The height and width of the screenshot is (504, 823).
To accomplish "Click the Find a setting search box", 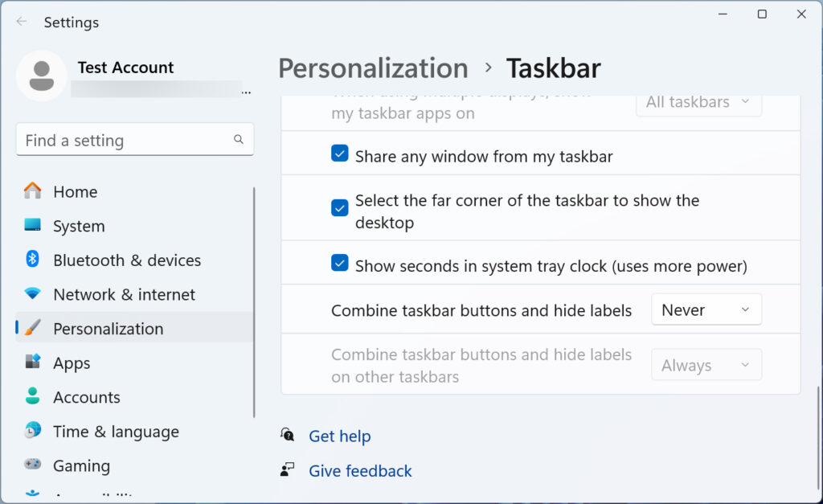I will [134, 139].
